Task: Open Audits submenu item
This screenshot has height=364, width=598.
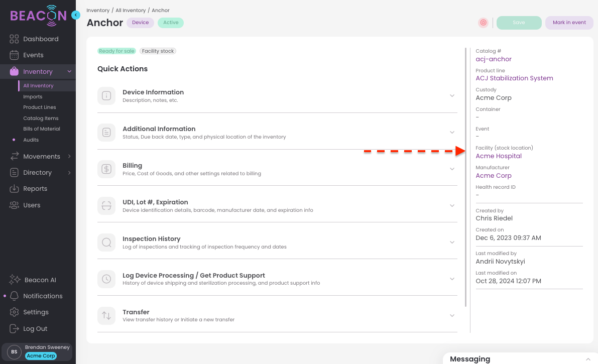Action: tap(31, 140)
